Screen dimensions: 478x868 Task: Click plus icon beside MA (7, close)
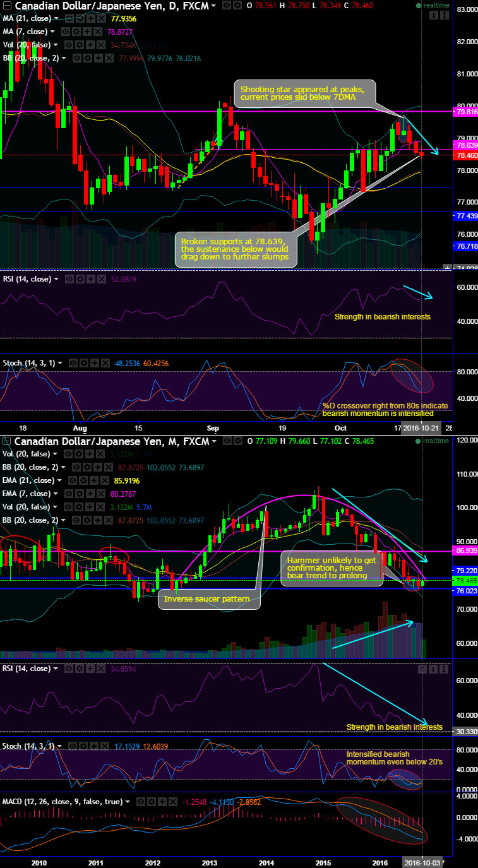pos(87,32)
